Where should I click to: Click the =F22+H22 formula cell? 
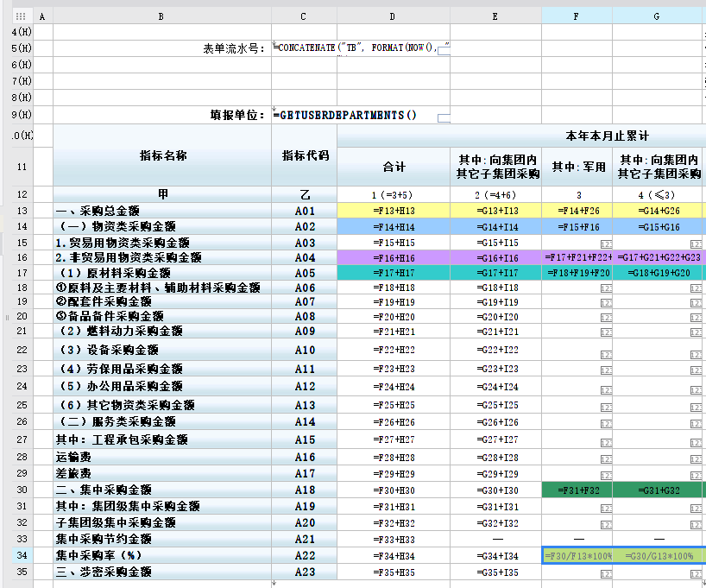(x=394, y=350)
